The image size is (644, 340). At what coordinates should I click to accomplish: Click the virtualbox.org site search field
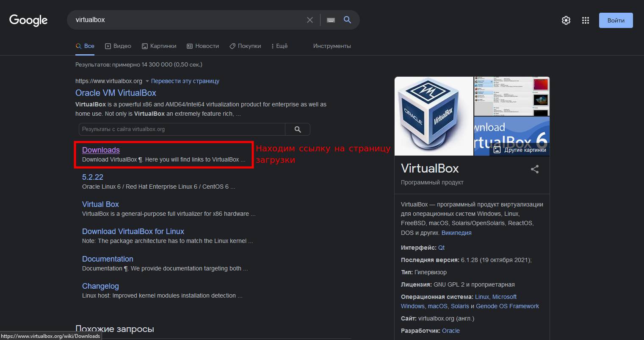pyautogui.click(x=182, y=129)
